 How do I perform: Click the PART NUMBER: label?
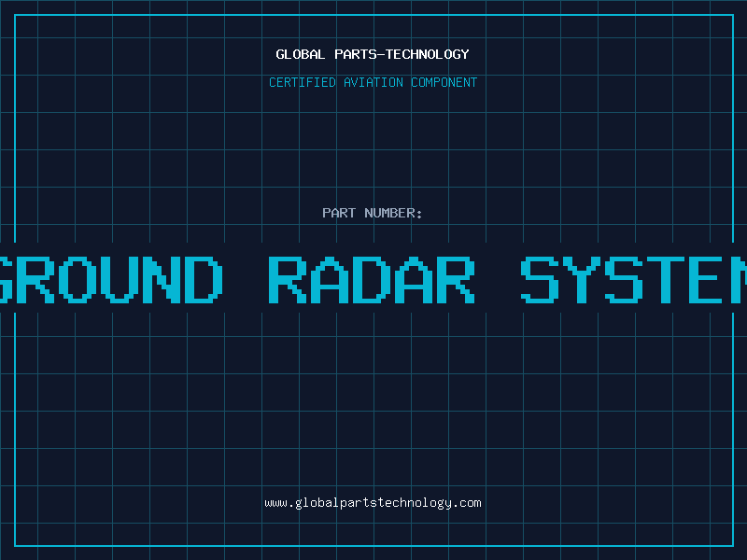(x=373, y=213)
